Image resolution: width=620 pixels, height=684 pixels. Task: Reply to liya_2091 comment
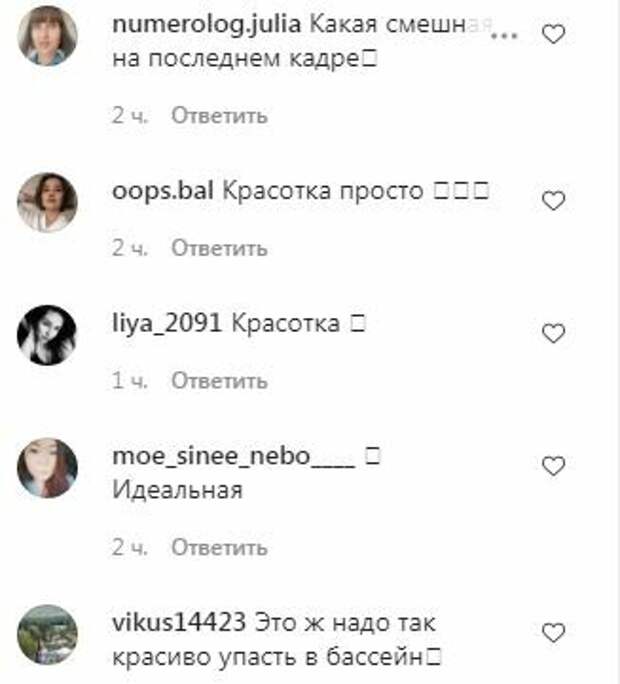[219, 381]
